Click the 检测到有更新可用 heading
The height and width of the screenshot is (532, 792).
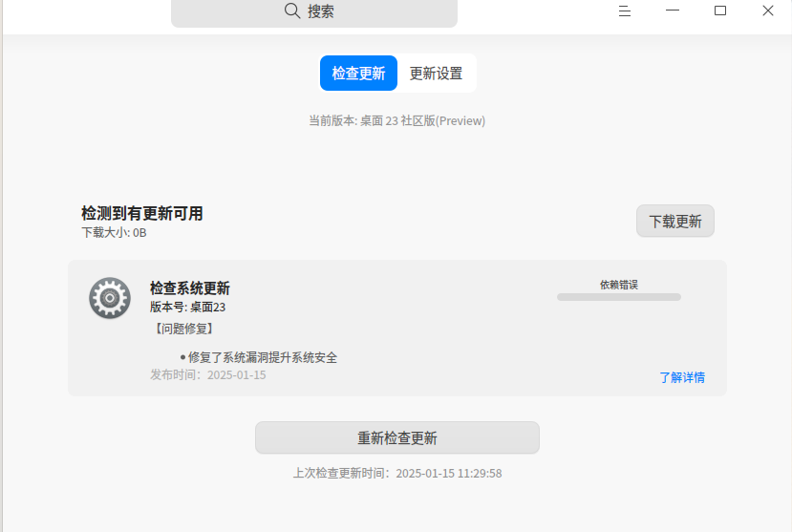(142, 213)
